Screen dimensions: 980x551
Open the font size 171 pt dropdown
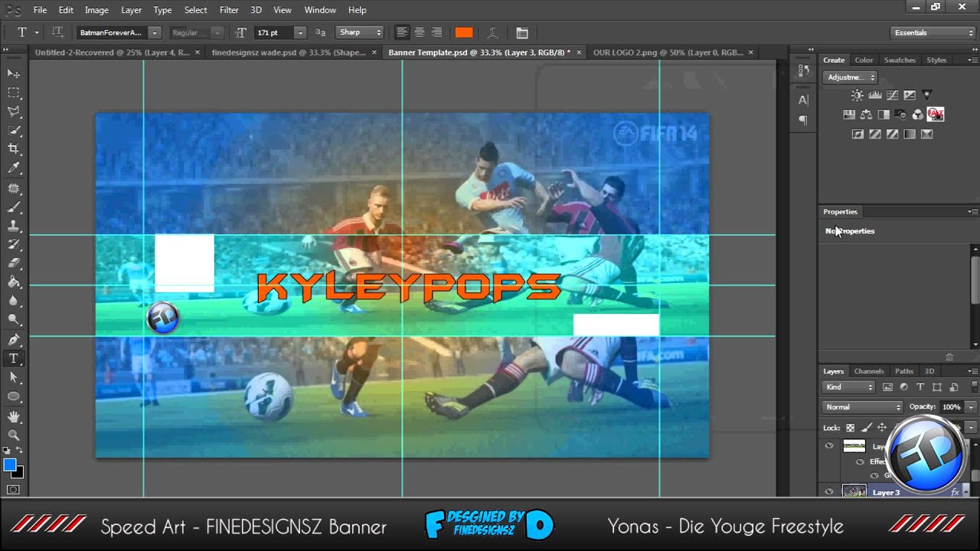point(300,33)
